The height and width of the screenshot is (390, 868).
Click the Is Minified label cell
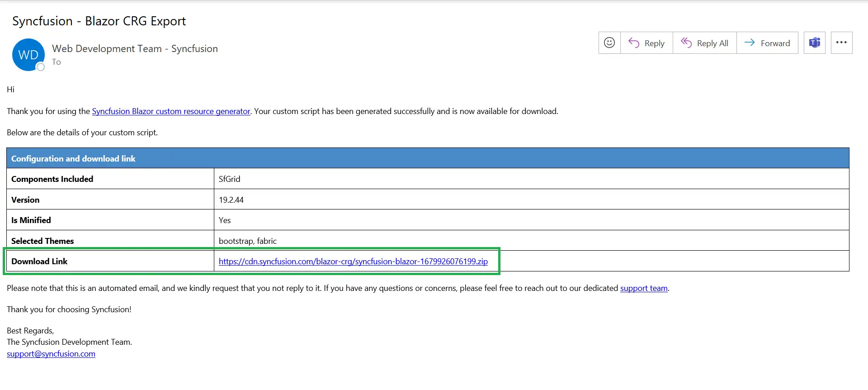tap(110, 220)
